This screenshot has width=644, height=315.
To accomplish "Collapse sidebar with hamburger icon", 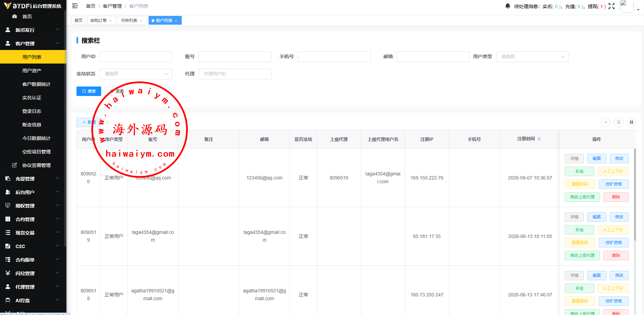I will [75, 6].
